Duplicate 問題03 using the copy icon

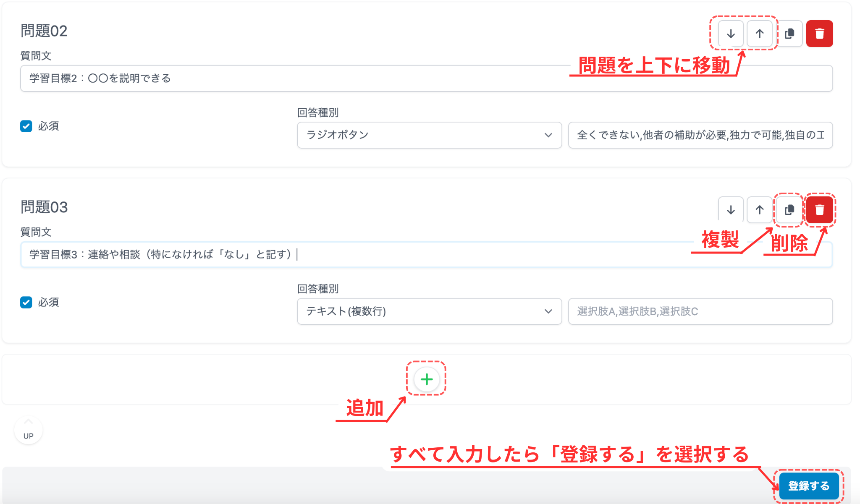click(789, 210)
